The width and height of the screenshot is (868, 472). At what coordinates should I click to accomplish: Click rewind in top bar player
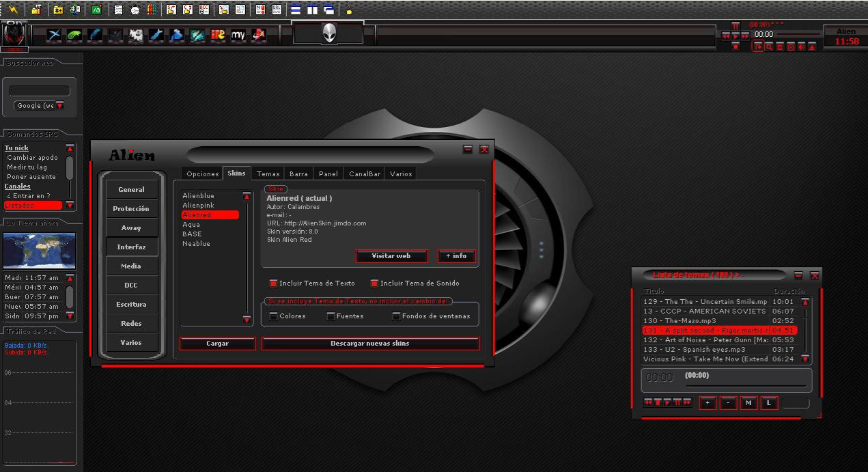click(x=726, y=36)
